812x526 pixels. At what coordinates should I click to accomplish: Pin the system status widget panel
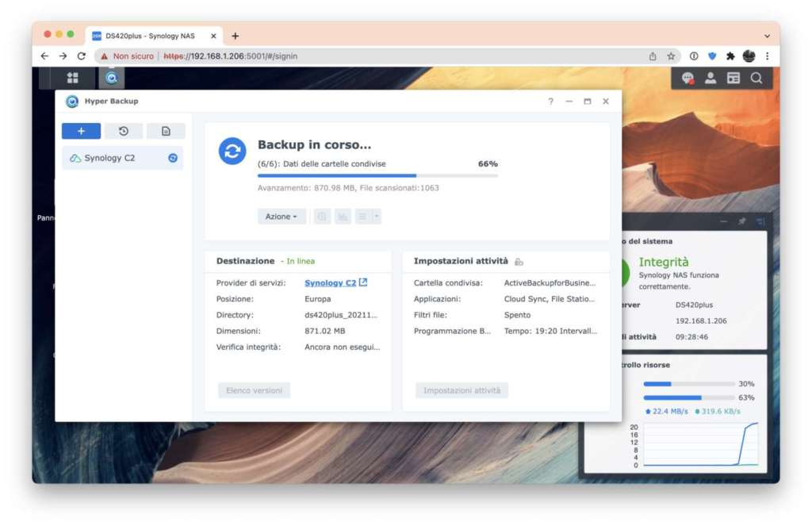742,220
